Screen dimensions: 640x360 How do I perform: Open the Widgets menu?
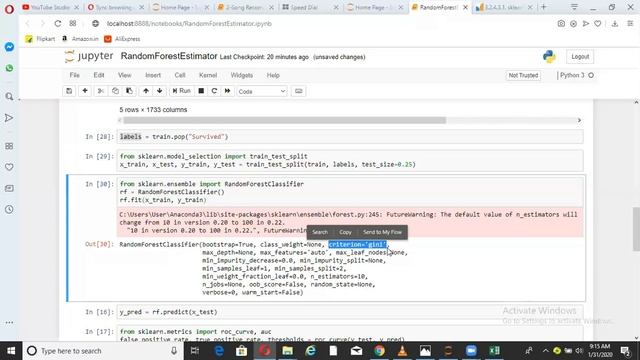coord(242,75)
